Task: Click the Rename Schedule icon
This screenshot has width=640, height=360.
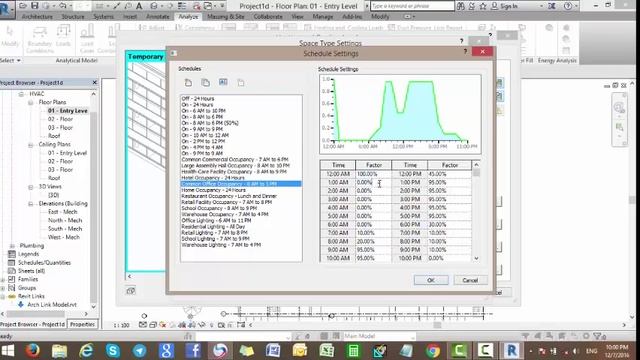Action: 223,82
